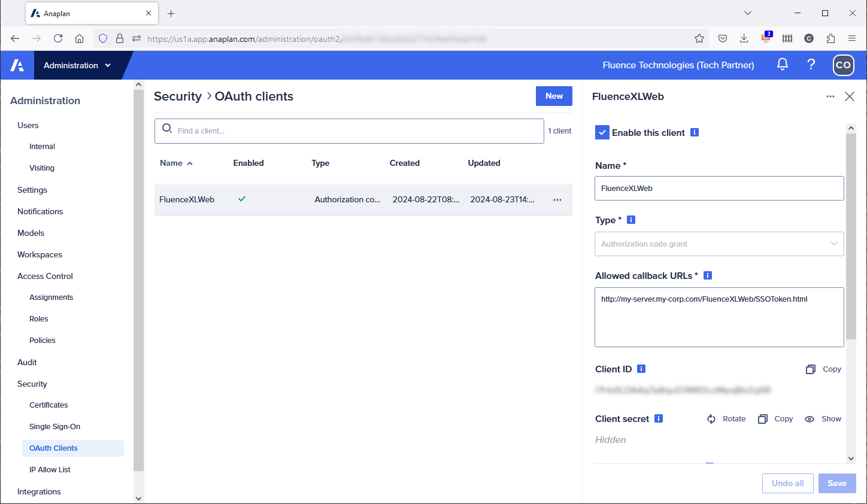
Task: Bookmark this page with the star
Action: [699, 38]
